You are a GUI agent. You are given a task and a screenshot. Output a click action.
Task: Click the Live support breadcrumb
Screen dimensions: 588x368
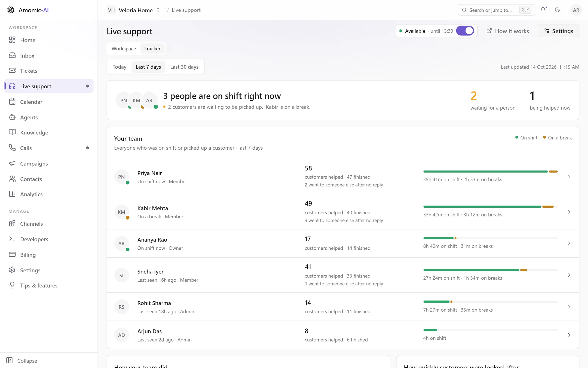(x=186, y=10)
